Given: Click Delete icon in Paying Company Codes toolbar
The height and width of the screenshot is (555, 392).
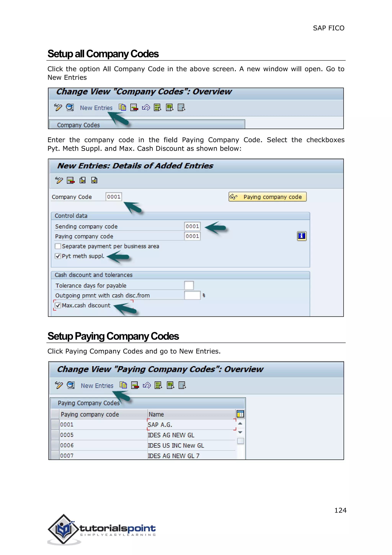Looking at the screenshot, I should [135, 385].
